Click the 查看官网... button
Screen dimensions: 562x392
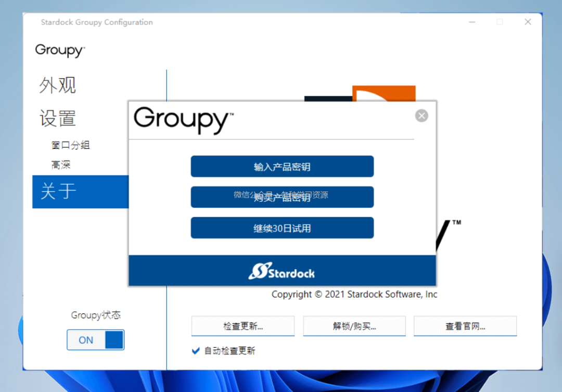465,326
